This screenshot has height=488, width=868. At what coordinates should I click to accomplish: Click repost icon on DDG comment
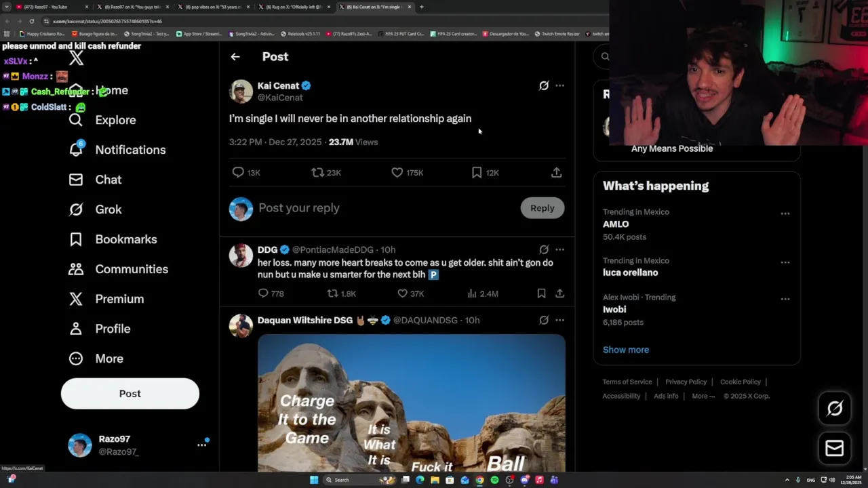333,293
